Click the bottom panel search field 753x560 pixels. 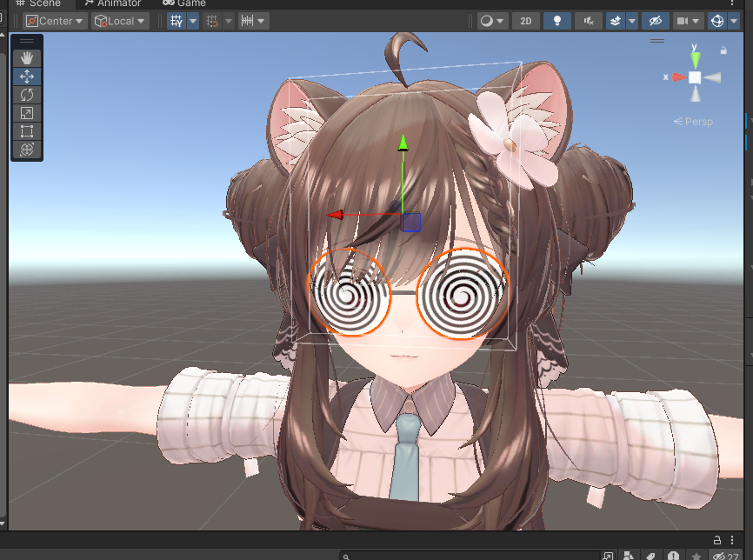click(x=470, y=557)
